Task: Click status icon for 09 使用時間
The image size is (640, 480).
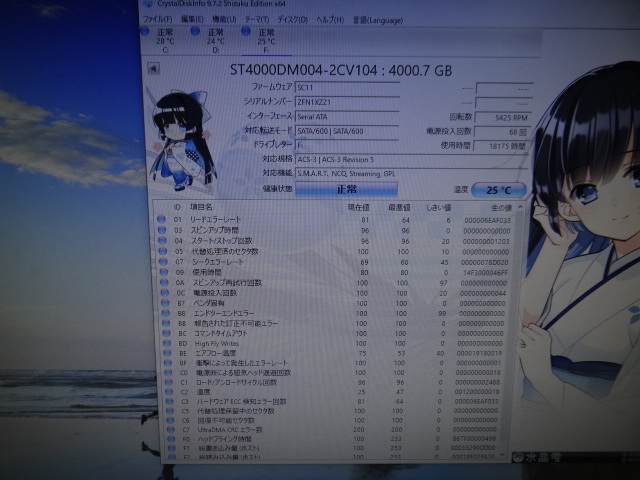Action: tap(164, 272)
